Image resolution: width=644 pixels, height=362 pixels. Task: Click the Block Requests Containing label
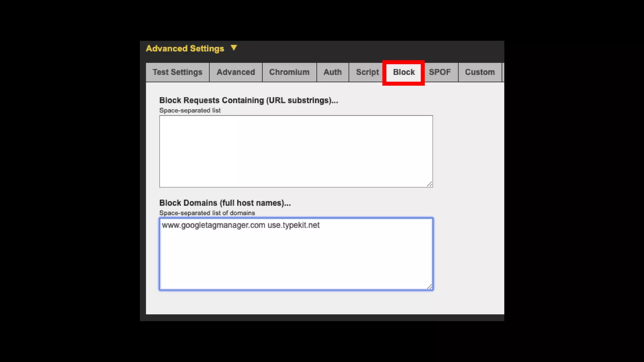pyautogui.click(x=248, y=100)
